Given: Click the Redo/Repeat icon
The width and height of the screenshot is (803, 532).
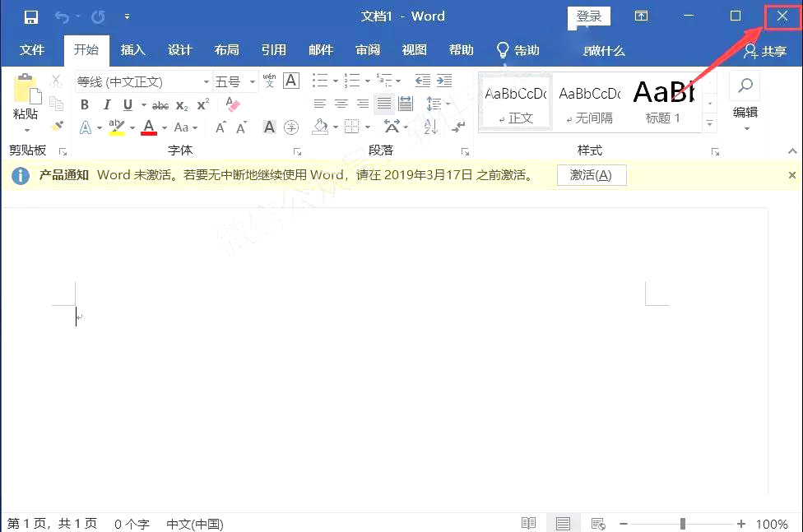Looking at the screenshot, I should pos(99,17).
